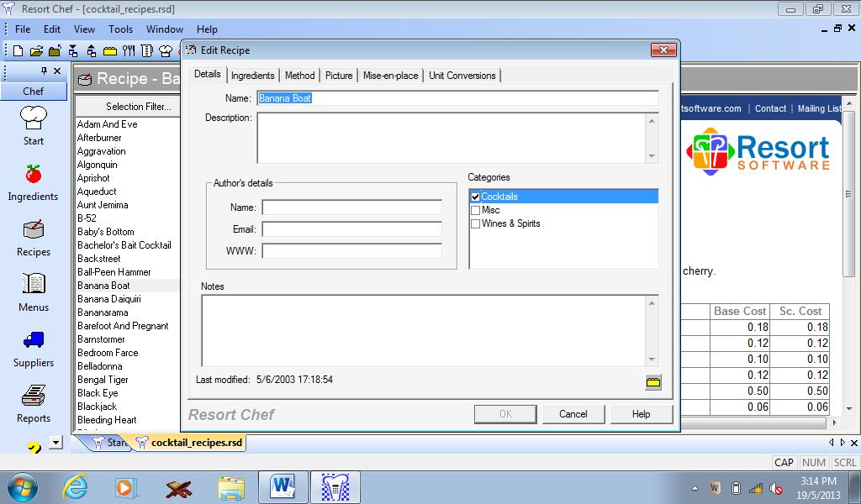Click the recipe Name field

click(457, 98)
